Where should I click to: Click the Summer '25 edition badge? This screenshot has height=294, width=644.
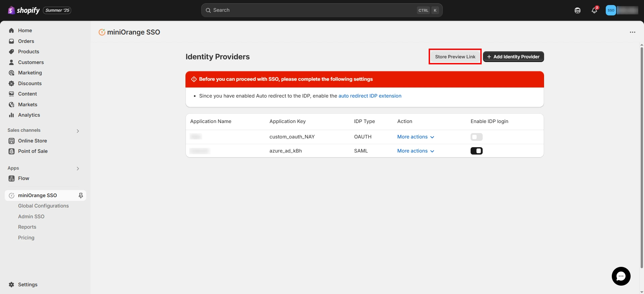pyautogui.click(x=57, y=10)
